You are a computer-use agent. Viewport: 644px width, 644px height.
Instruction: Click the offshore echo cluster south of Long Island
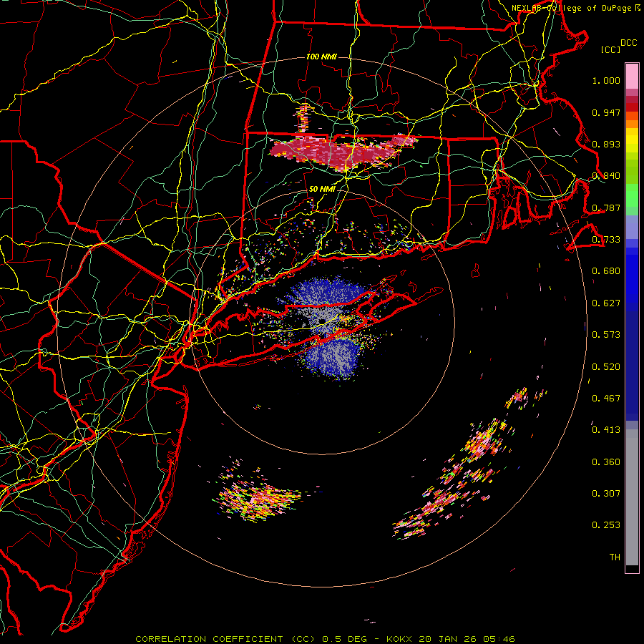pyautogui.click(x=257, y=497)
